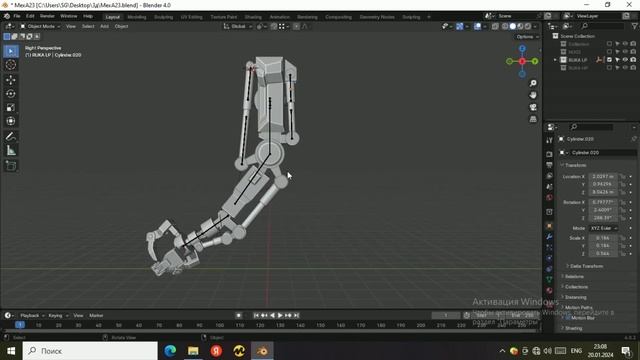Open the viewport Add menu
This screenshot has height=360, width=640.
[x=104, y=27]
